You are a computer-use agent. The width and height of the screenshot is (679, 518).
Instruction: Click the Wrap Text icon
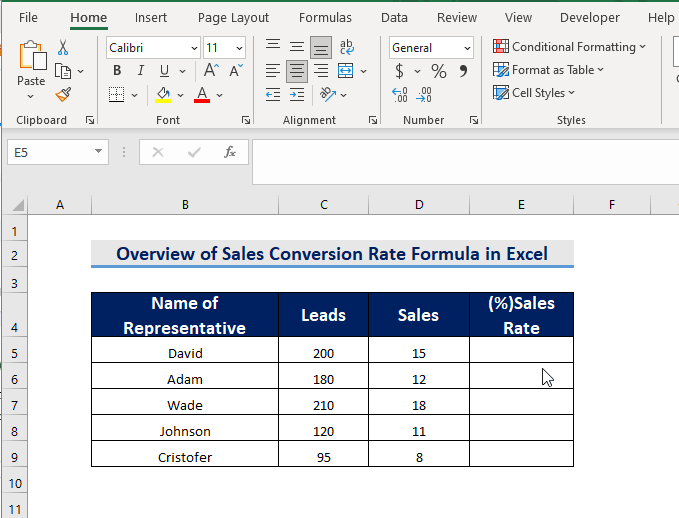346,47
